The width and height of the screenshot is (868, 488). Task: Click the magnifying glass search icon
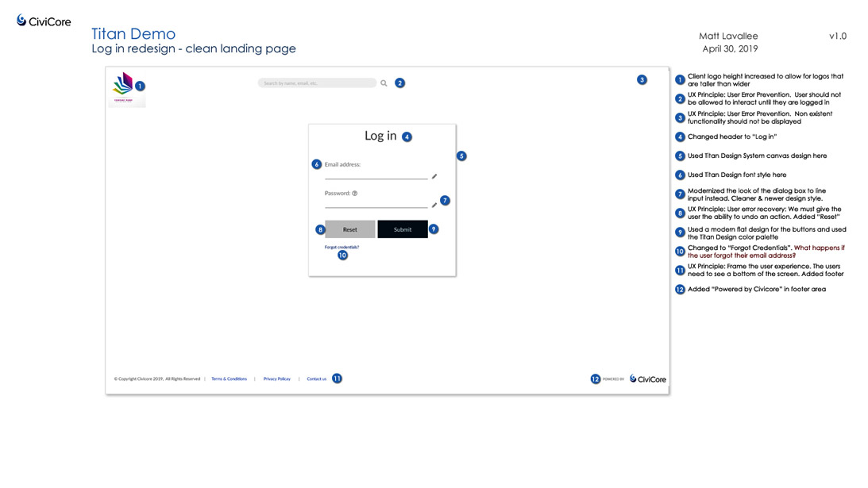(x=384, y=83)
